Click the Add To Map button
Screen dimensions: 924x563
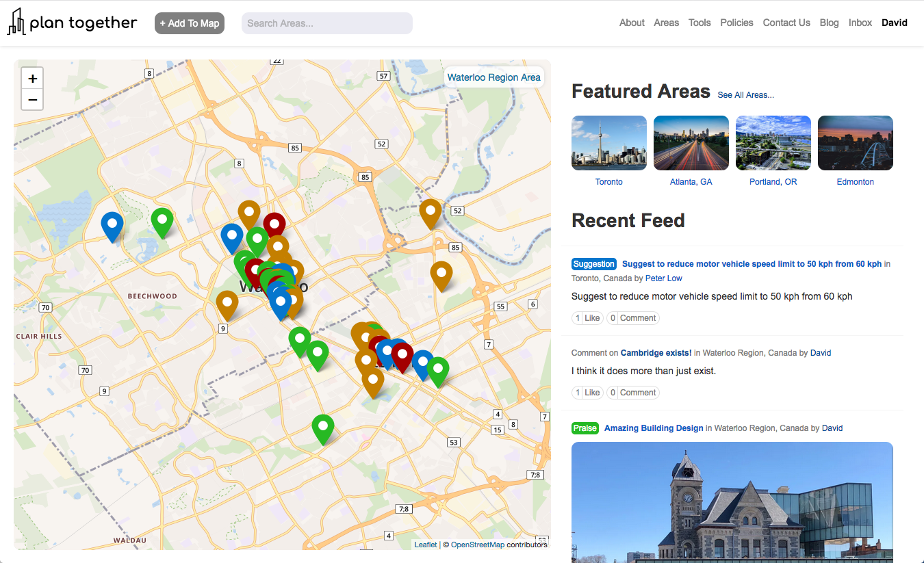(189, 23)
